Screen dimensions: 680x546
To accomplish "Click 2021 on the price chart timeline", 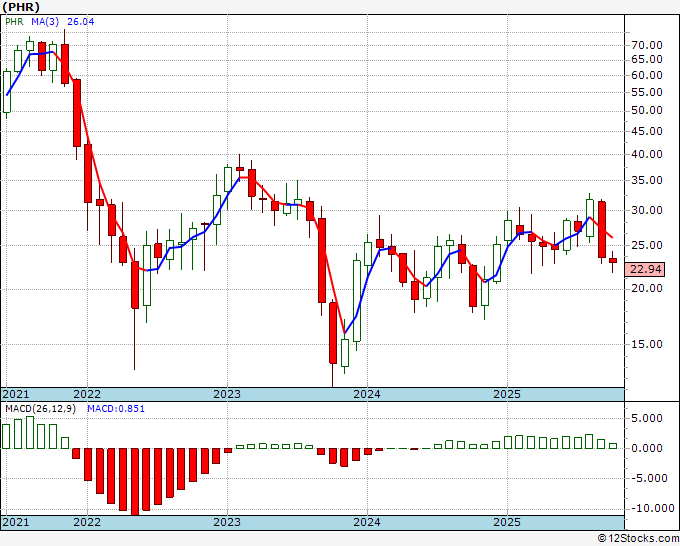I will click(x=16, y=394).
